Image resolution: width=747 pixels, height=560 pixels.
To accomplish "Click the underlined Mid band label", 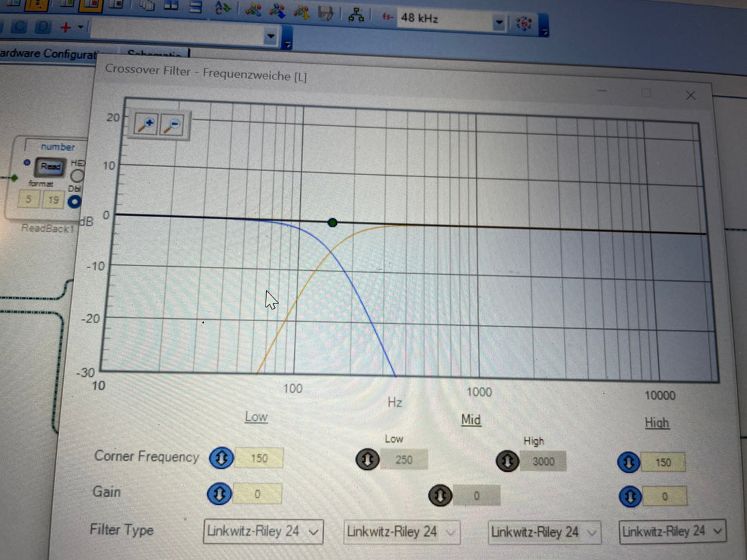I will (471, 419).
